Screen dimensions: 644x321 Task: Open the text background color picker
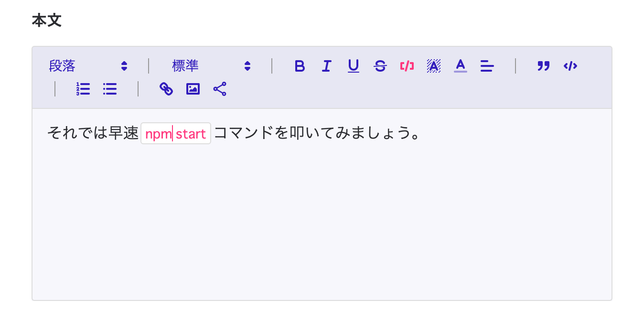click(x=434, y=66)
